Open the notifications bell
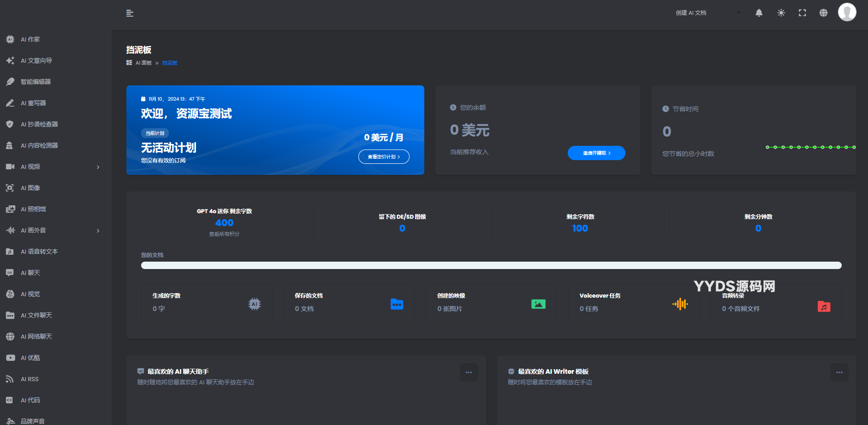The image size is (868, 425). tap(759, 13)
